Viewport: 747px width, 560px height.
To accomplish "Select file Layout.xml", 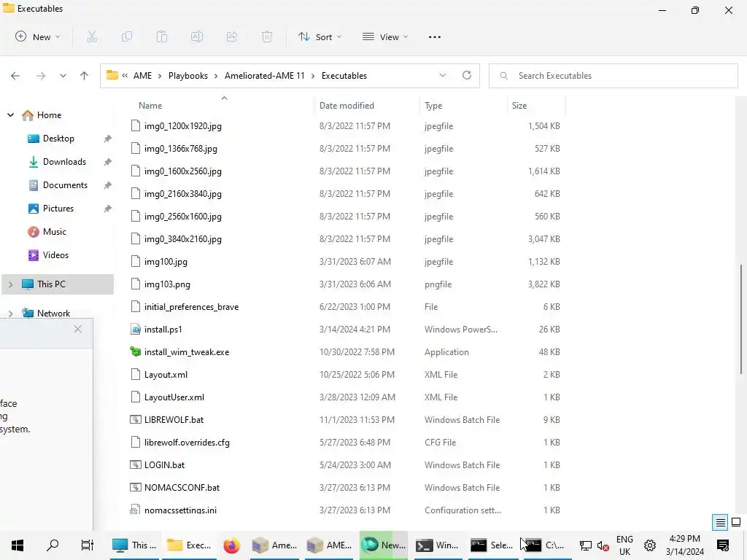I will (x=166, y=374).
